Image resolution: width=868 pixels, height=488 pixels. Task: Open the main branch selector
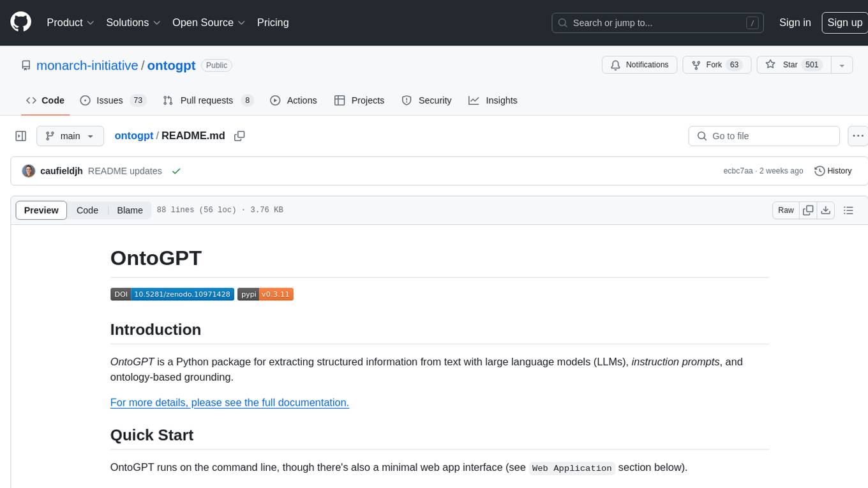click(70, 136)
